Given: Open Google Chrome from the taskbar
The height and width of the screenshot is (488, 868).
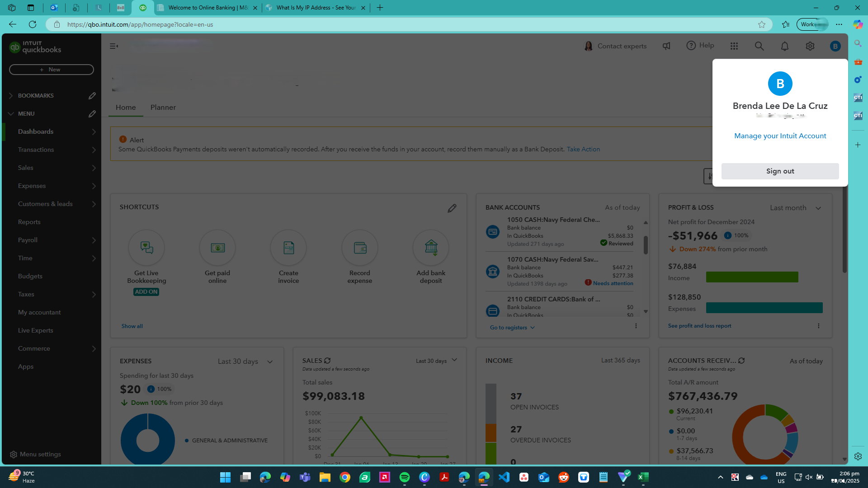Looking at the screenshot, I should pos(345,477).
